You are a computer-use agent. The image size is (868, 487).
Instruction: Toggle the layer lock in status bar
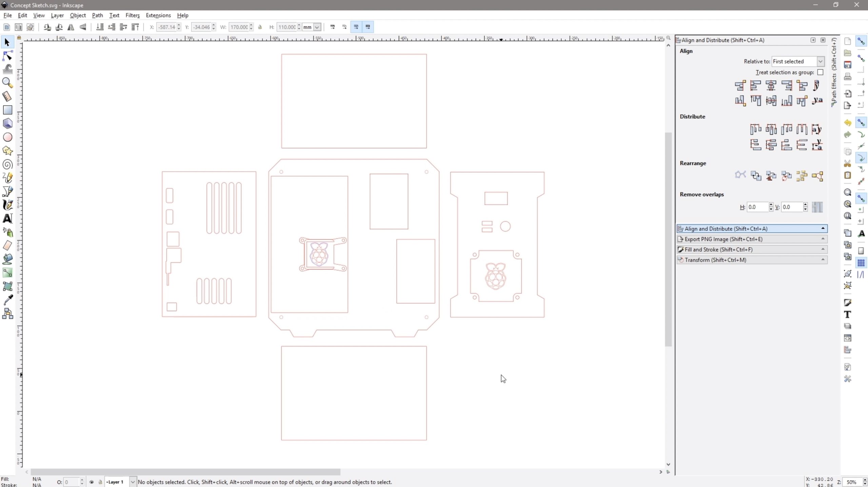pyautogui.click(x=100, y=482)
